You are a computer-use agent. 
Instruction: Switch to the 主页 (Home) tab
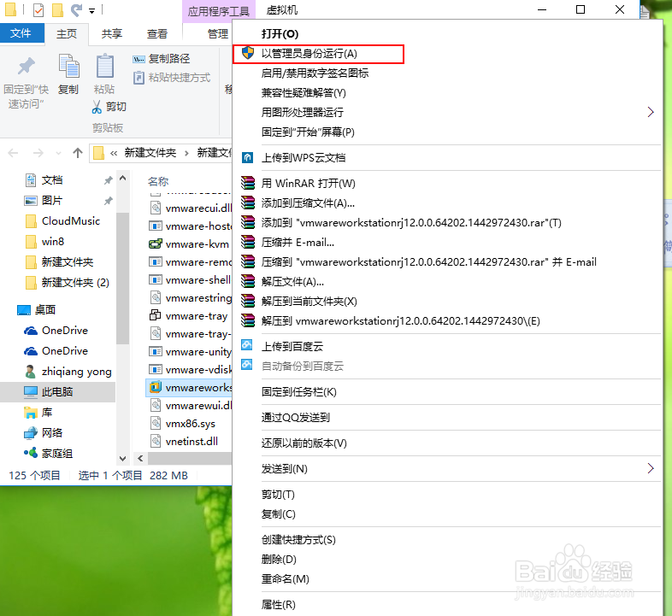[x=67, y=33]
